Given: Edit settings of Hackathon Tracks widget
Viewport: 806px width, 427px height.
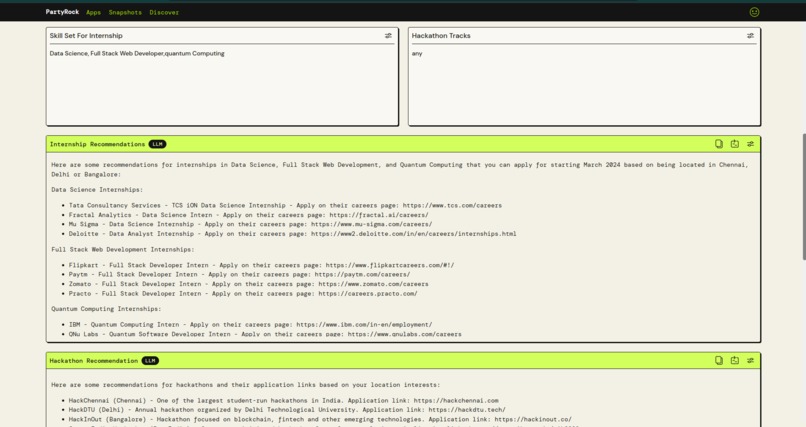Looking at the screenshot, I should click(750, 35).
